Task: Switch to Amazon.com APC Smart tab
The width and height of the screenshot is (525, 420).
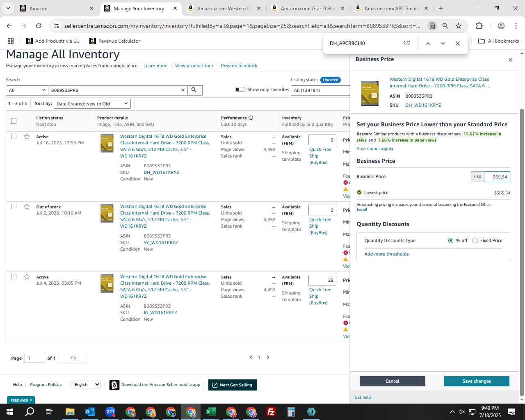Action: pos(391,8)
